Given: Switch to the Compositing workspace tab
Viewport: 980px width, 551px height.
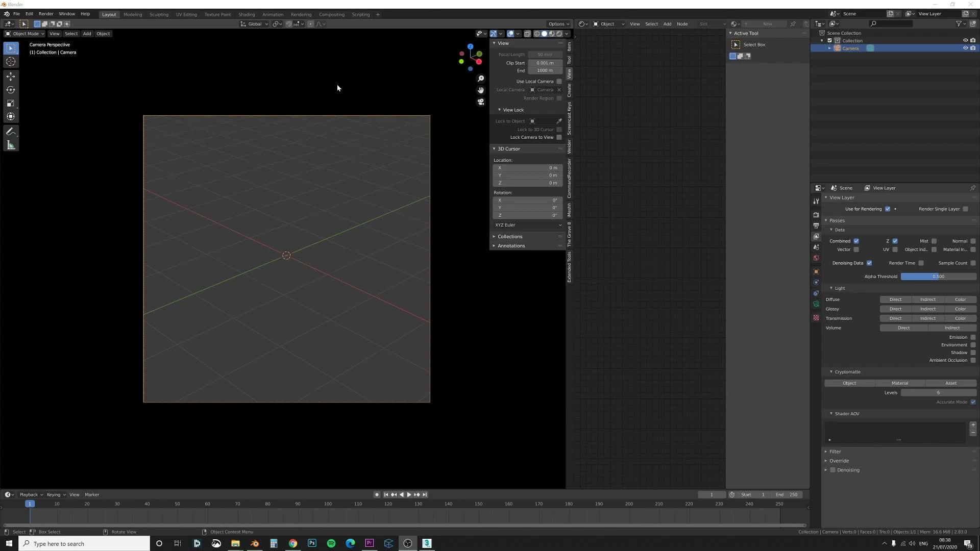Looking at the screenshot, I should tap(332, 14).
